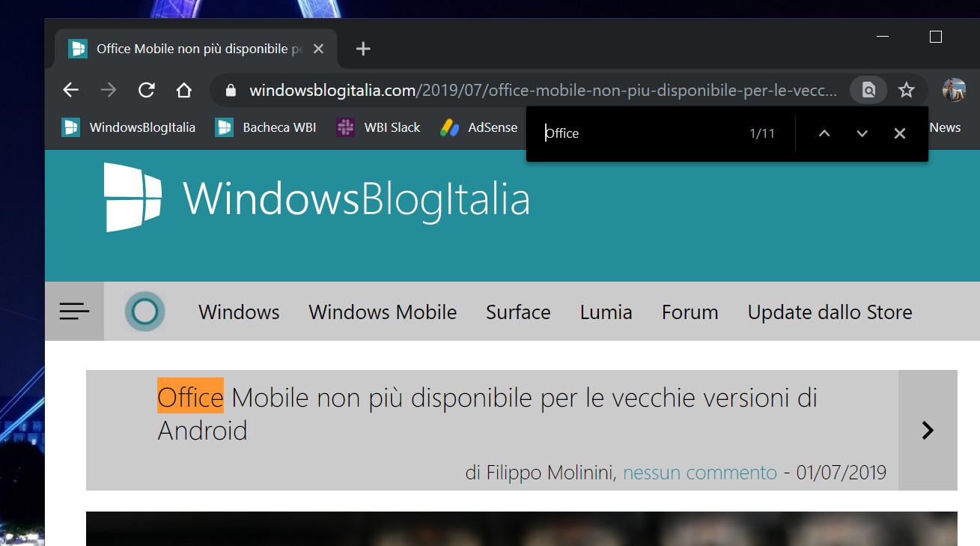Open WindowsBlogItalia bookmark
The height and width of the screenshot is (546, 980).
[x=129, y=127]
